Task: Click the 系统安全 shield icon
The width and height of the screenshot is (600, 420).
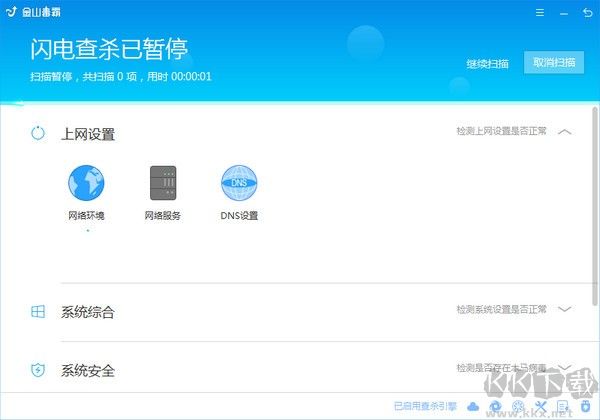Action: coord(38,370)
